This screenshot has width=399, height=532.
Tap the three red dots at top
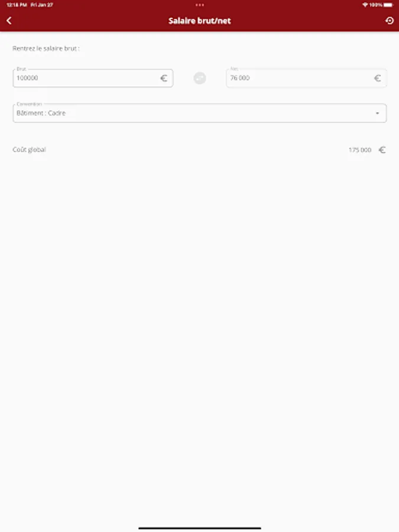(200, 5)
